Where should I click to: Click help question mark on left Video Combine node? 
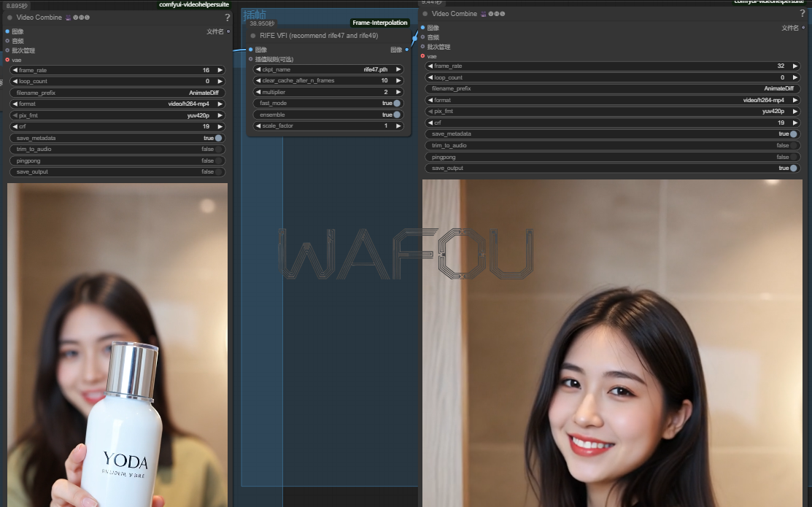227,18
